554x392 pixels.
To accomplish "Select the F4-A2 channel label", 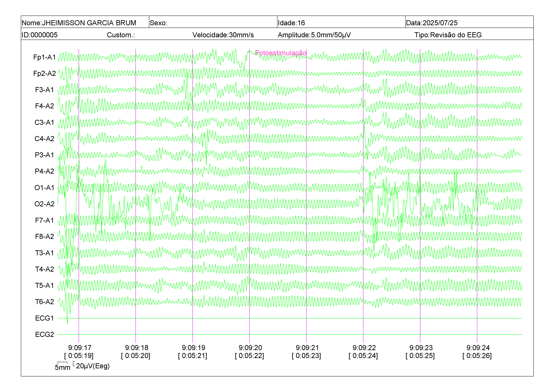I will click(x=44, y=106).
